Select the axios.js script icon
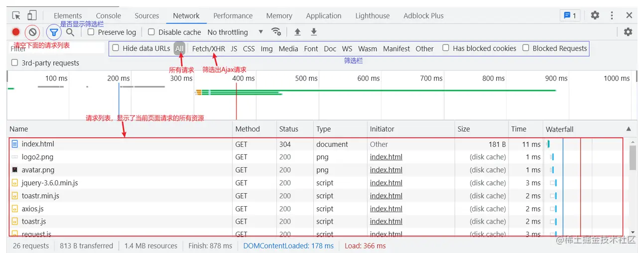Viewport: 644px width, 253px height. pos(14,209)
